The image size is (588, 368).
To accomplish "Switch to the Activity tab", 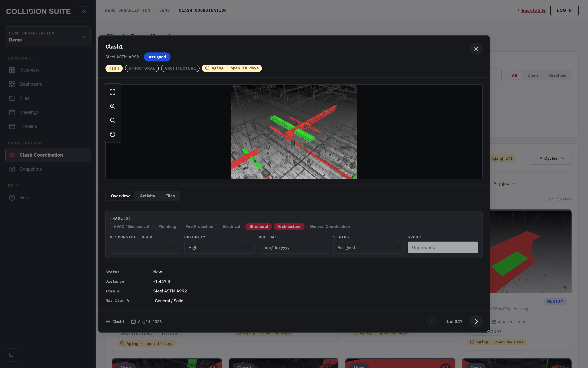I will [x=147, y=196].
